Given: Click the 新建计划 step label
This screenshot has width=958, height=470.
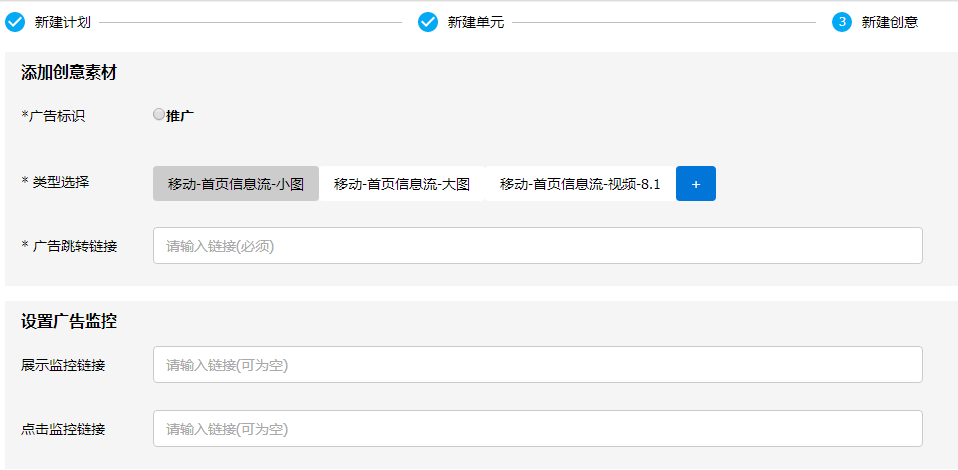Looking at the screenshot, I should coord(63,23).
